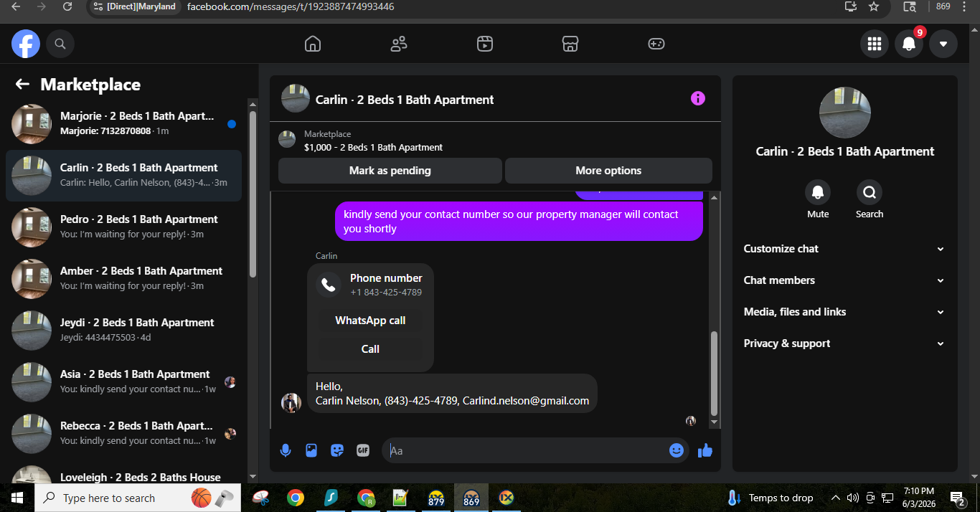Image resolution: width=980 pixels, height=512 pixels.
Task: Expand Privacy & support section
Action: pos(844,343)
